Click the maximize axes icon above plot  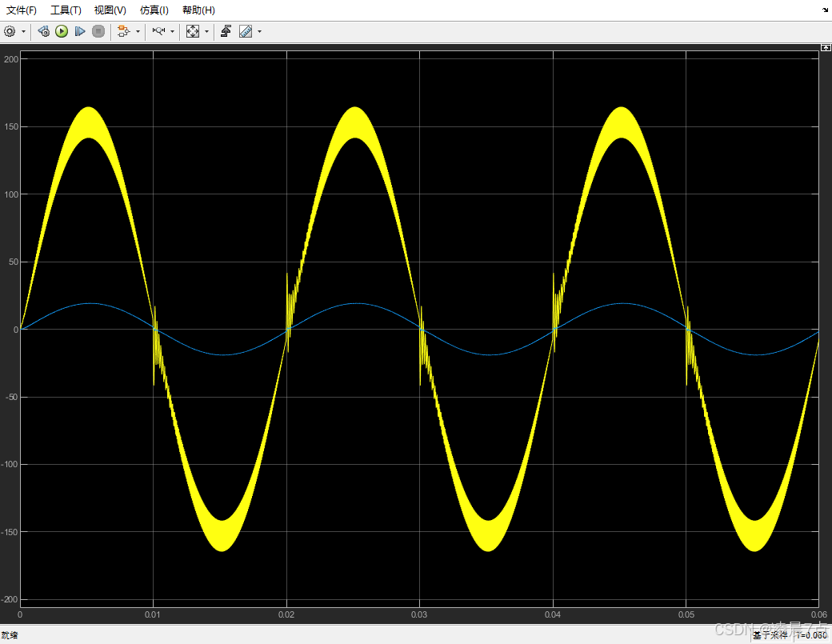pyautogui.click(x=826, y=48)
